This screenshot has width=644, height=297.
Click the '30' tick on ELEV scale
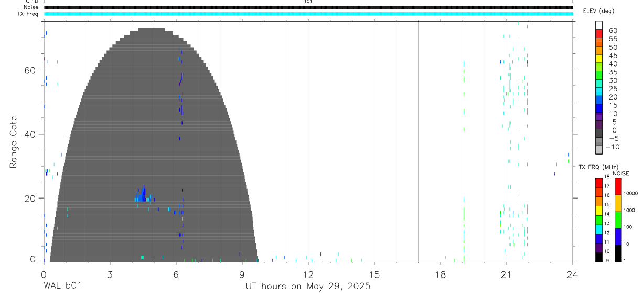[613, 80]
